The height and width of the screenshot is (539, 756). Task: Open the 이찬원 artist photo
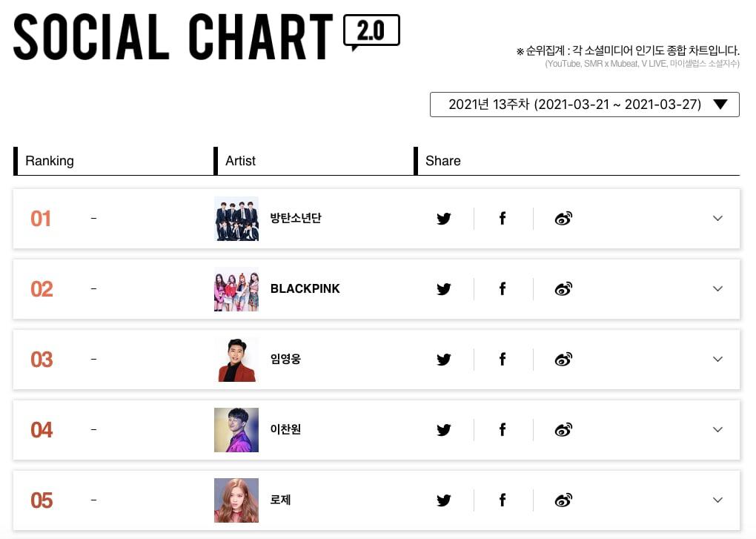tap(236, 430)
